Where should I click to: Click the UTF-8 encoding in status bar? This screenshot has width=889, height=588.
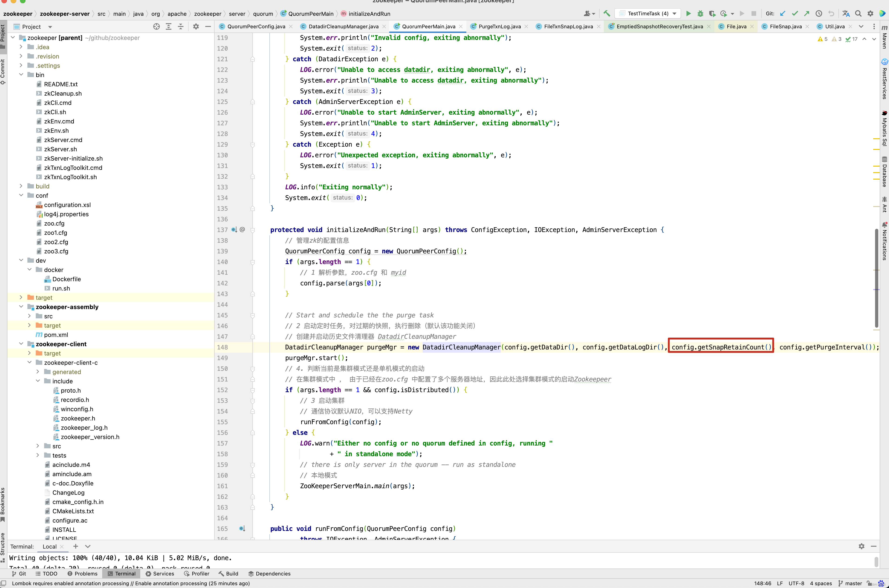(x=796, y=584)
